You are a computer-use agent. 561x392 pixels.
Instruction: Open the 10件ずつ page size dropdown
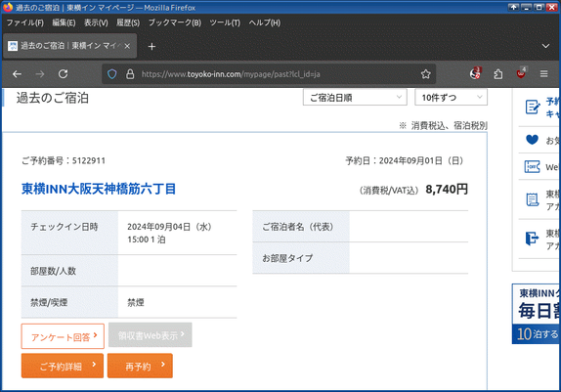[x=451, y=98]
